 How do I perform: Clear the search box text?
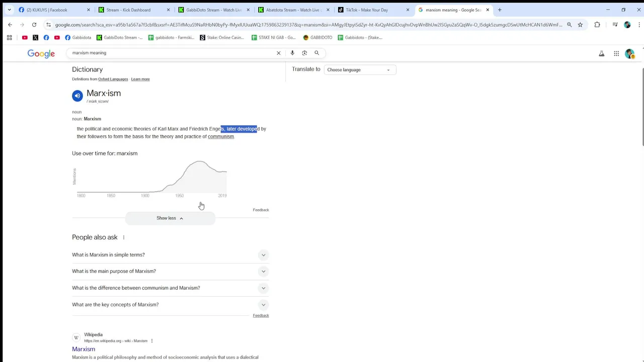(278, 53)
